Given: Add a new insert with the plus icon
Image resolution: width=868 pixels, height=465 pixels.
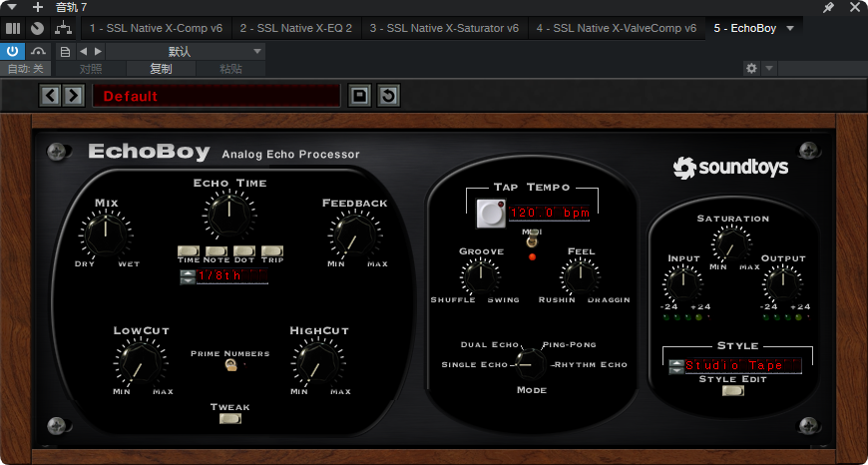Looking at the screenshot, I should [x=38, y=7].
